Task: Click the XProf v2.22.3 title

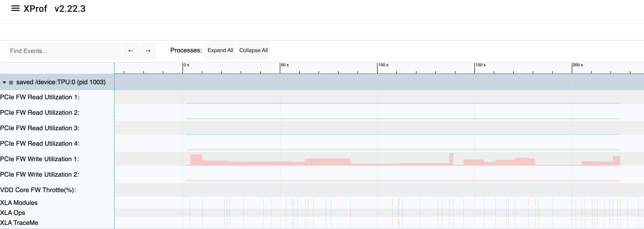Action: (54, 9)
